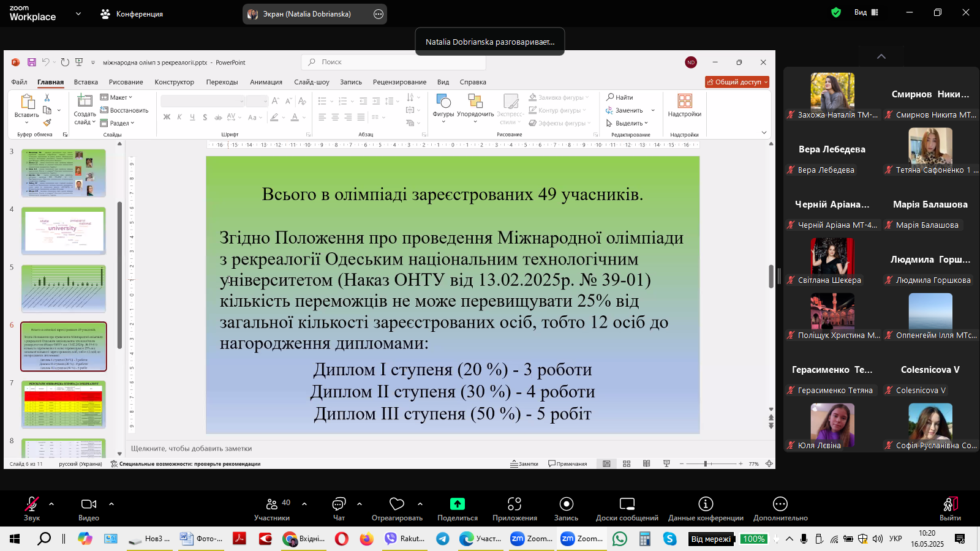Click the Zoom Record icon
Image resolution: width=980 pixels, height=551 pixels.
click(566, 504)
